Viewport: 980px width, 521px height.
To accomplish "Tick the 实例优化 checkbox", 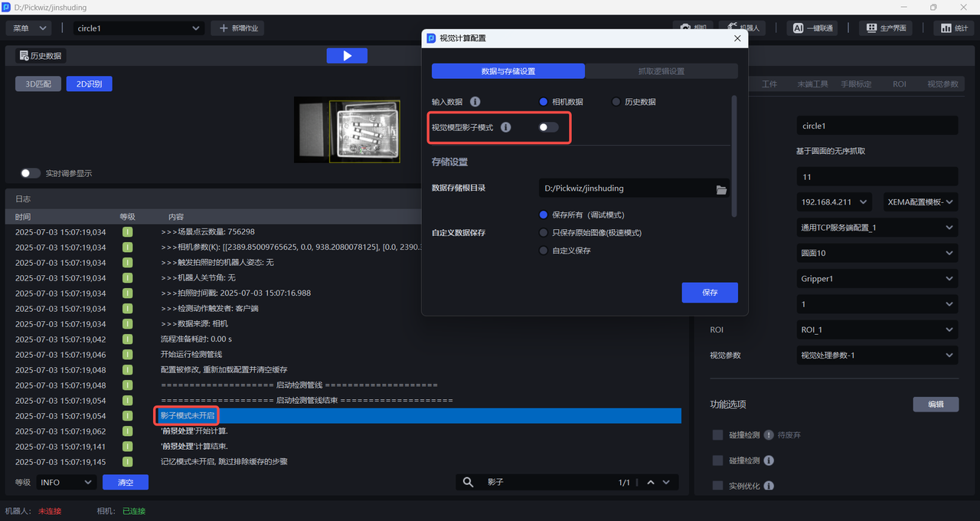I will (x=717, y=486).
